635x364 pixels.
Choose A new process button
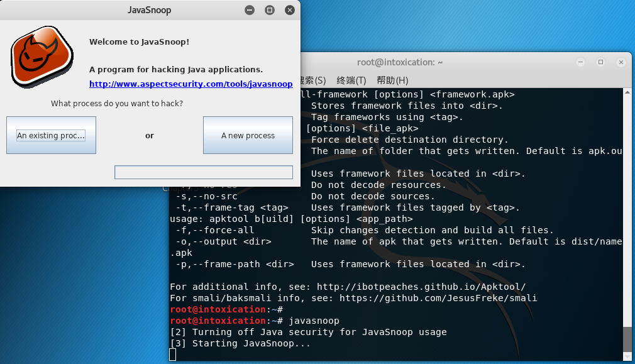point(248,135)
